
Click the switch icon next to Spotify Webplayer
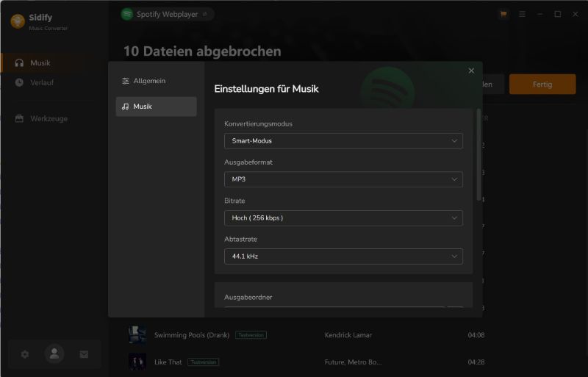[x=205, y=14]
